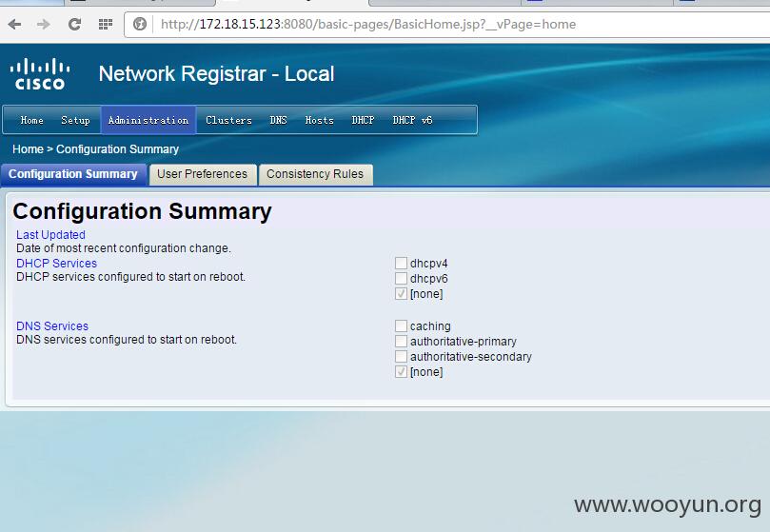The width and height of the screenshot is (770, 532).
Task: Open the DNS Services link
Action: (52, 326)
